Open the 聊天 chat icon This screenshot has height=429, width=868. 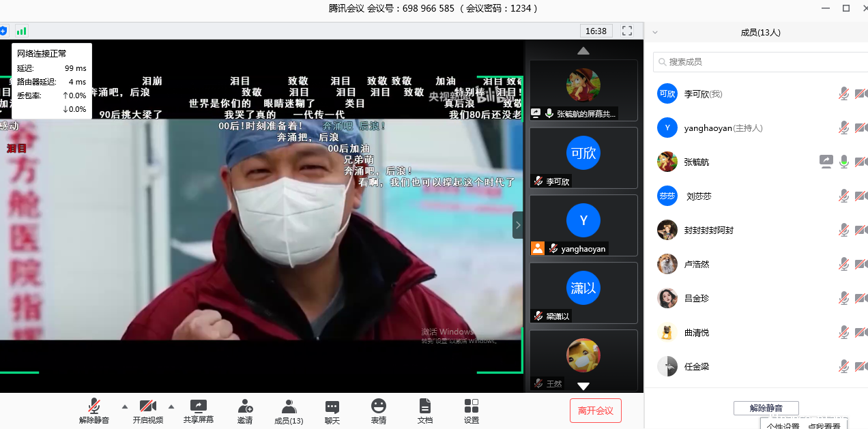pos(332,406)
